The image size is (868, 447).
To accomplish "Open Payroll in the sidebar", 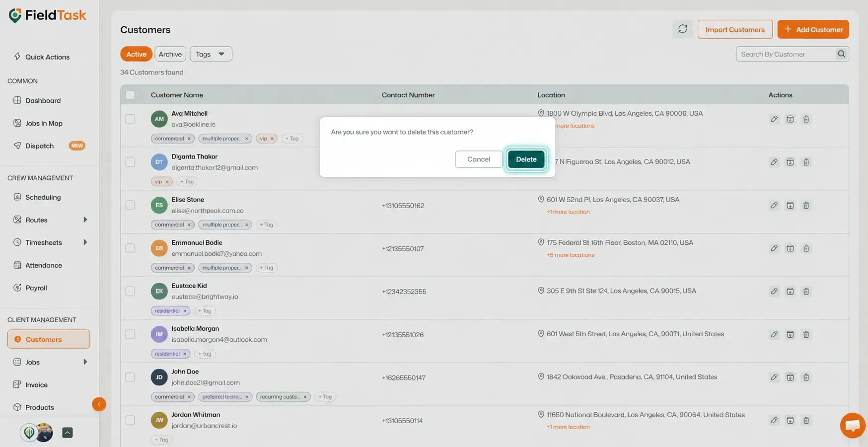I will (x=36, y=288).
